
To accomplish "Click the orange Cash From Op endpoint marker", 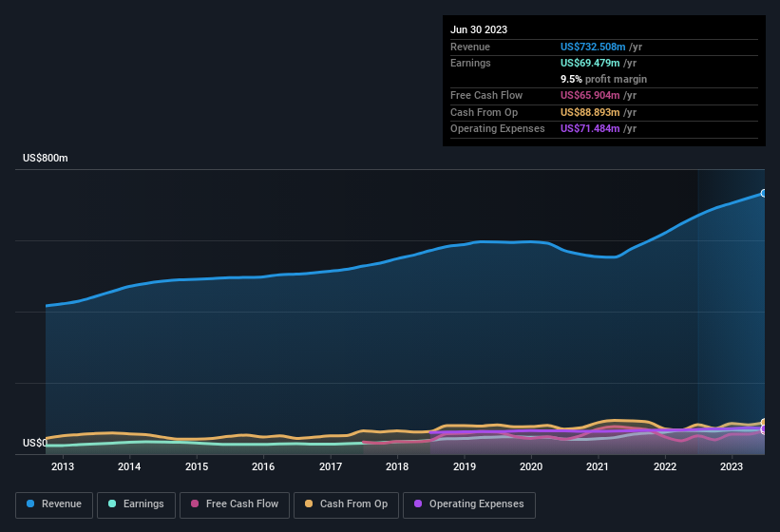I will click(x=764, y=423).
